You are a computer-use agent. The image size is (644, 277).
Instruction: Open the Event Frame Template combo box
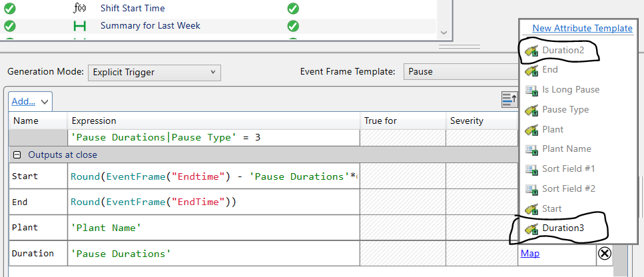click(460, 71)
